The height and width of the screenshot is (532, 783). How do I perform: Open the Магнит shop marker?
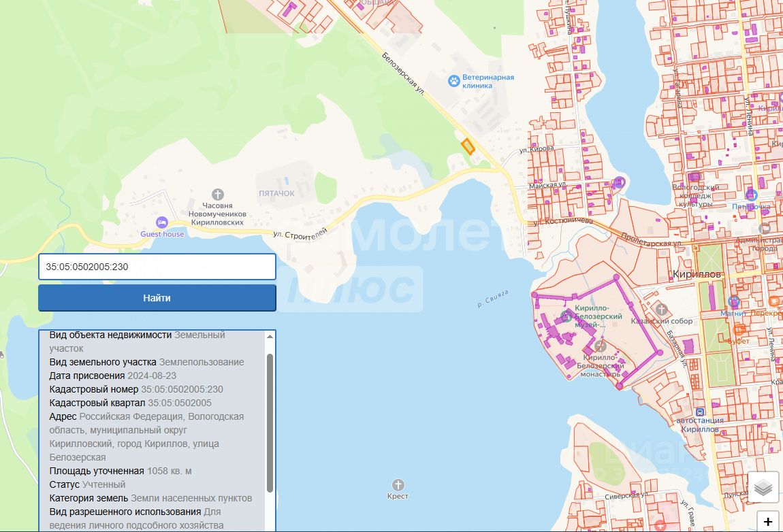coord(733,301)
